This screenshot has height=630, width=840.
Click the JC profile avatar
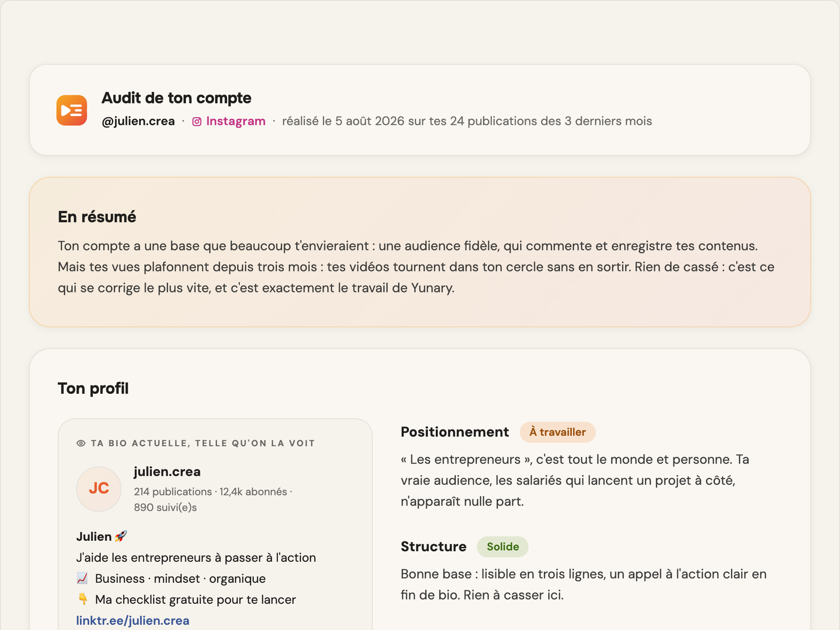pos(99,489)
